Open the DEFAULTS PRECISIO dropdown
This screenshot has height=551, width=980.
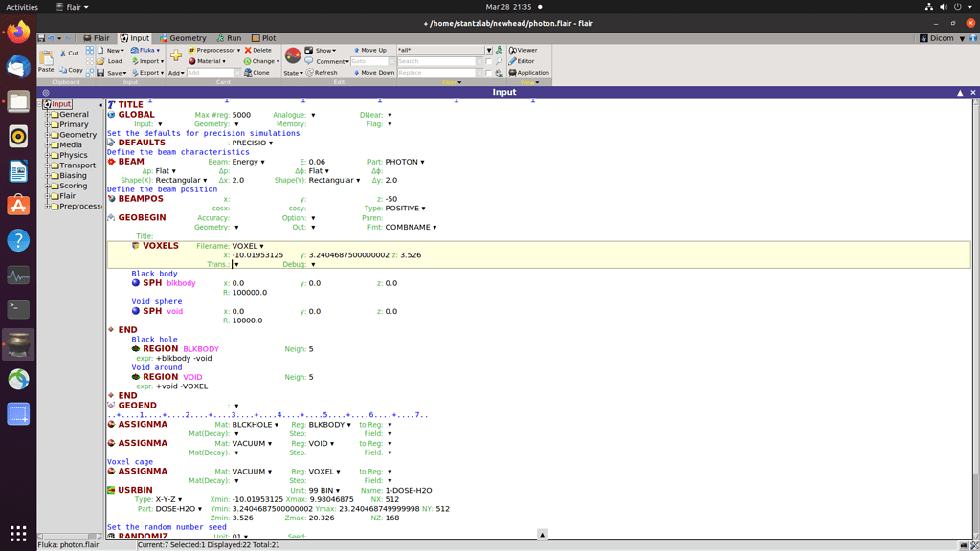[x=253, y=143]
